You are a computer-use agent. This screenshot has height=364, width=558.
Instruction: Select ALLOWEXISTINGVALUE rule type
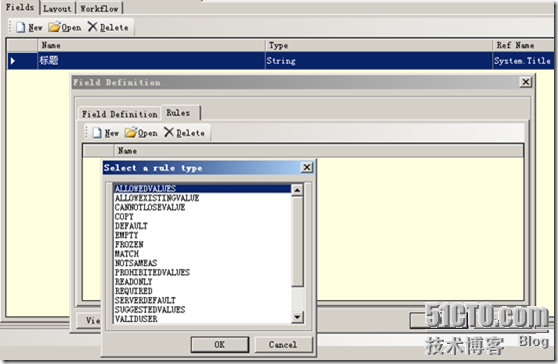(202, 198)
